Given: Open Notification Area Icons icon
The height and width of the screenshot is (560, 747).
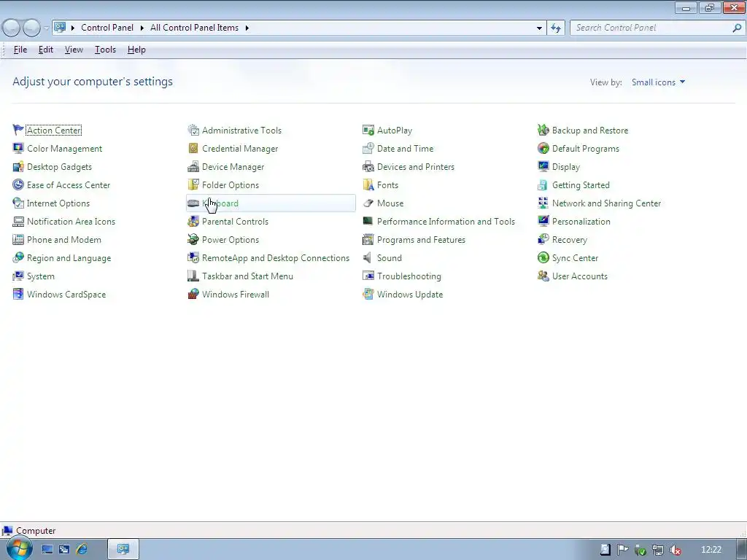Looking at the screenshot, I should pos(18,222).
